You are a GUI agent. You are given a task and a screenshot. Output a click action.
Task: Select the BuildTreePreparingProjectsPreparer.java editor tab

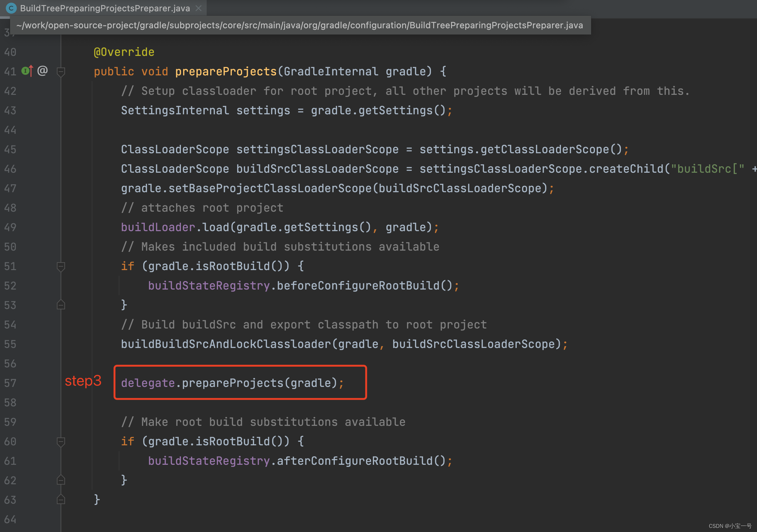coord(105,8)
